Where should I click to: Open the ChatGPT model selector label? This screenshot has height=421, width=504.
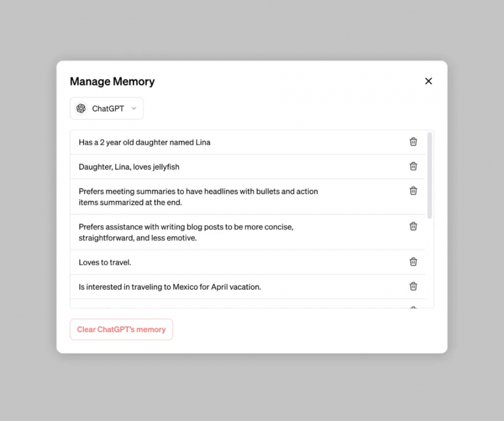pyautogui.click(x=108, y=109)
